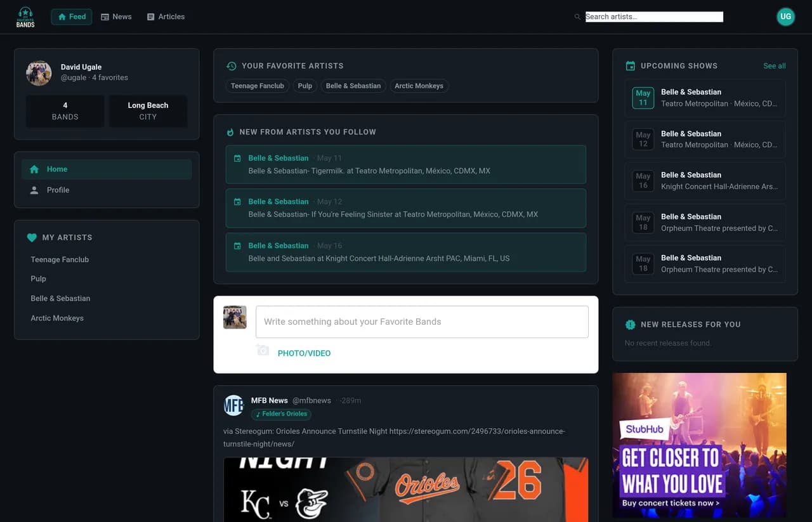The image size is (812, 522).
Task: Open the Tigermilk Teatro Metropolitan feed event
Action: point(406,164)
